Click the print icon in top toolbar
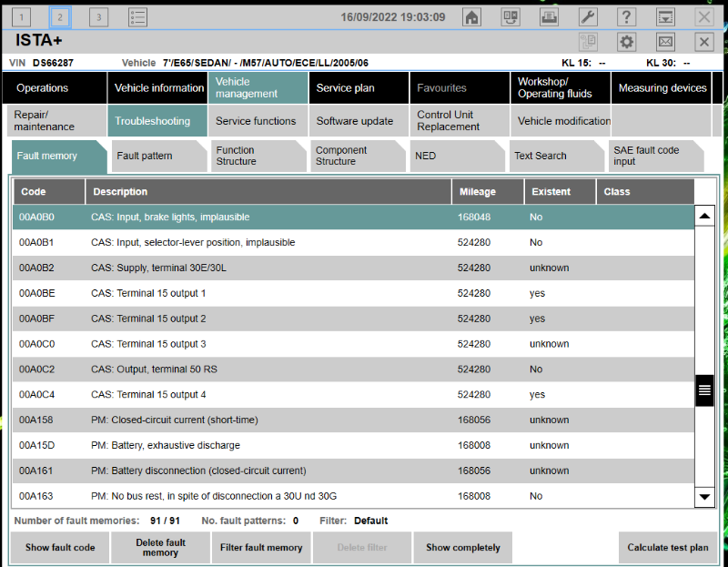 549,17
